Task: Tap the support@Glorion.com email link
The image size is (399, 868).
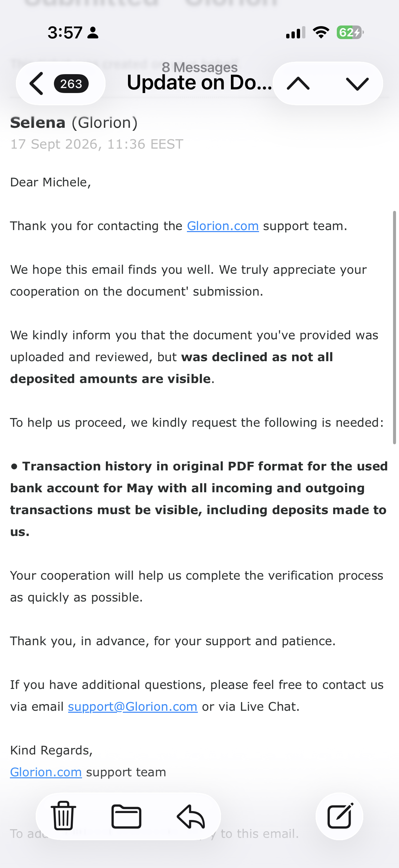Action: tap(133, 707)
